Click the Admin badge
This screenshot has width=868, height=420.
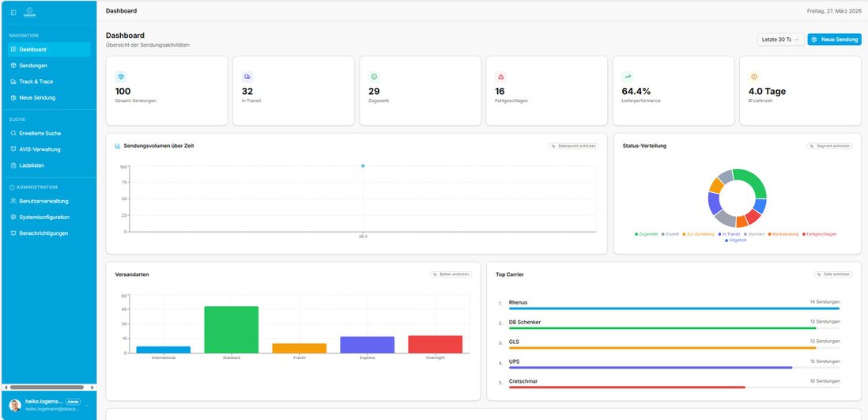(x=73, y=402)
